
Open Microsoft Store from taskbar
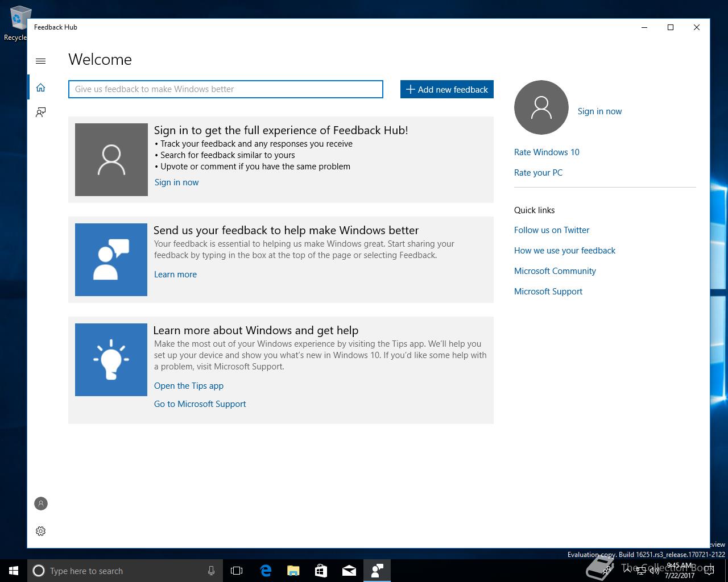(321, 571)
